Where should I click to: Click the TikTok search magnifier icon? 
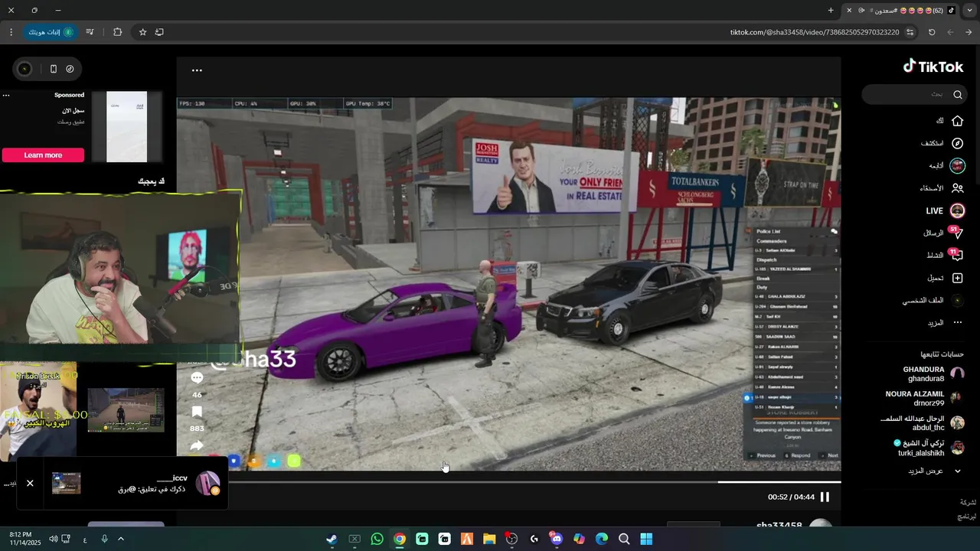pos(957,95)
